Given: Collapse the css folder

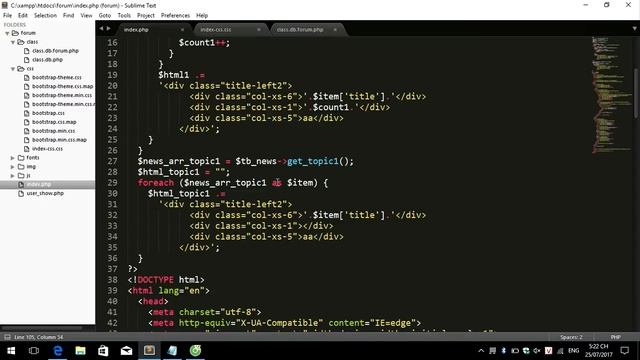Looking at the screenshot, I should click(x=13, y=69).
